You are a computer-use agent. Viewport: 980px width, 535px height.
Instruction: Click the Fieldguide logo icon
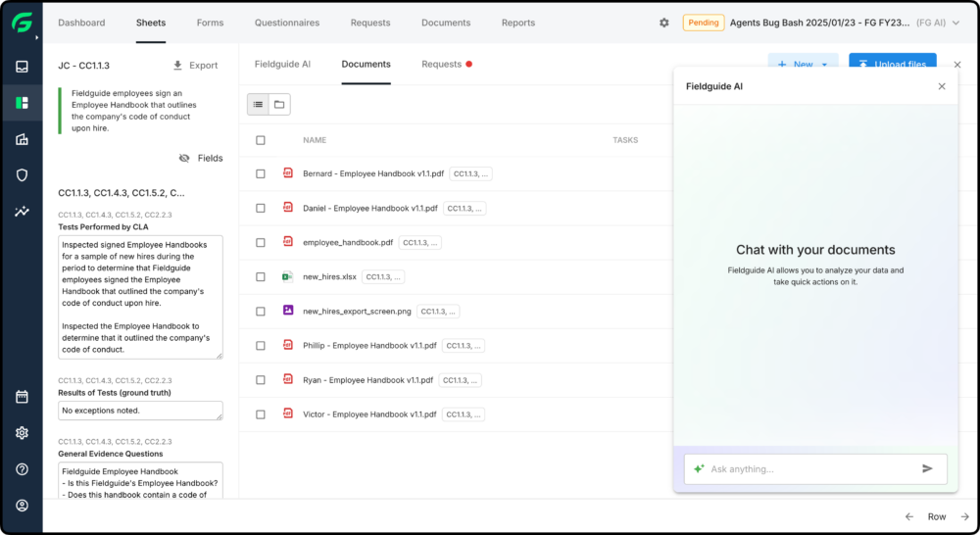pos(22,24)
